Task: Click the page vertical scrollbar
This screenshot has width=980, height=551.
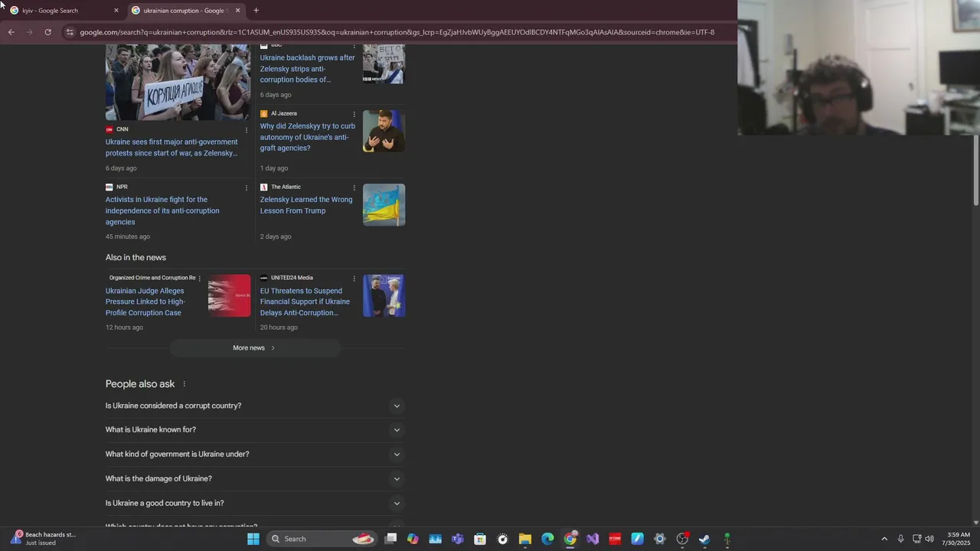Action: [975, 171]
